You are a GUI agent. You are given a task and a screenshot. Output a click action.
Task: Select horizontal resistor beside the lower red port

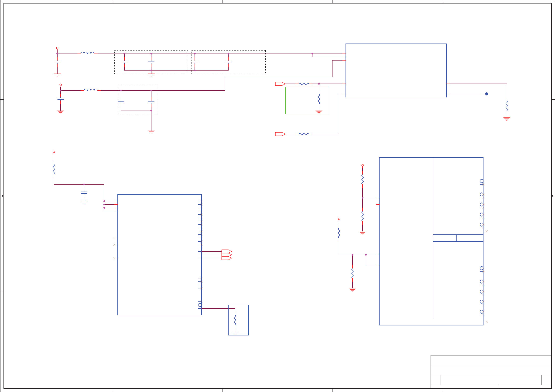tap(304, 134)
